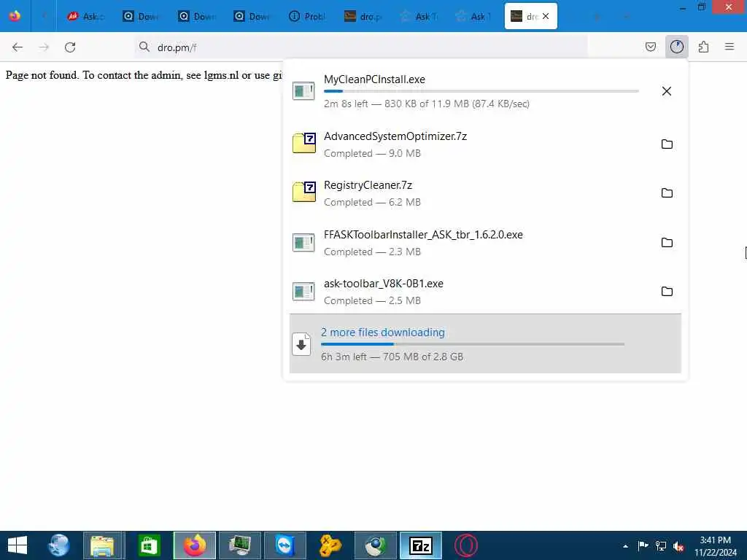Switch to the inactive dro.p tab
Image resolution: width=747 pixels, height=560 pixels.
pyautogui.click(x=363, y=16)
